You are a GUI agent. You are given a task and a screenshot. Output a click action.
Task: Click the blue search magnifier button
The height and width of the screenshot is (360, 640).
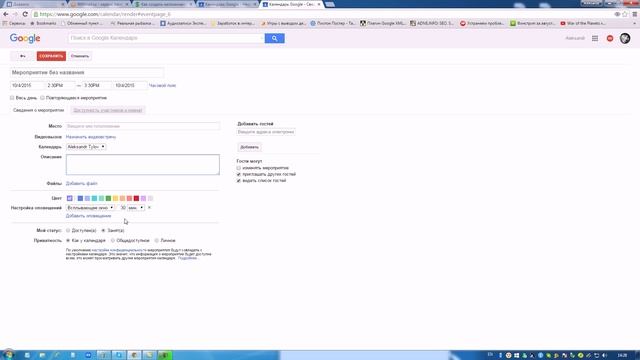(274, 38)
